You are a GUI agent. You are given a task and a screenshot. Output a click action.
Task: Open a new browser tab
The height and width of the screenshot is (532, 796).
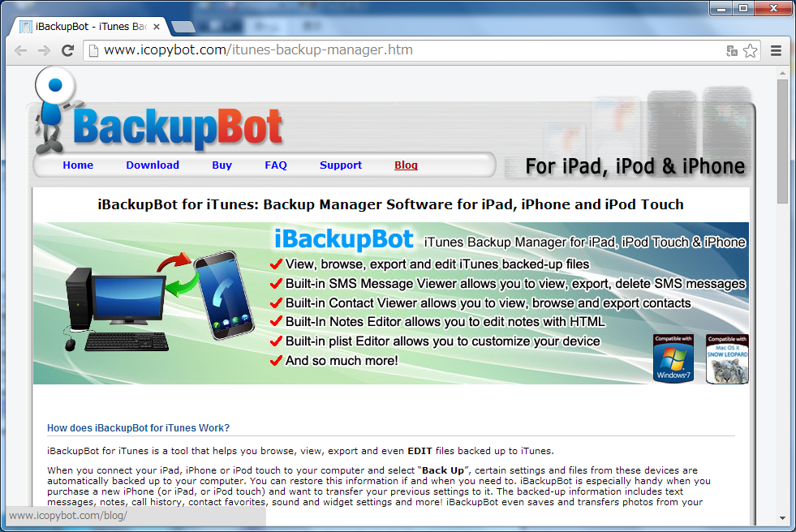click(183, 25)
